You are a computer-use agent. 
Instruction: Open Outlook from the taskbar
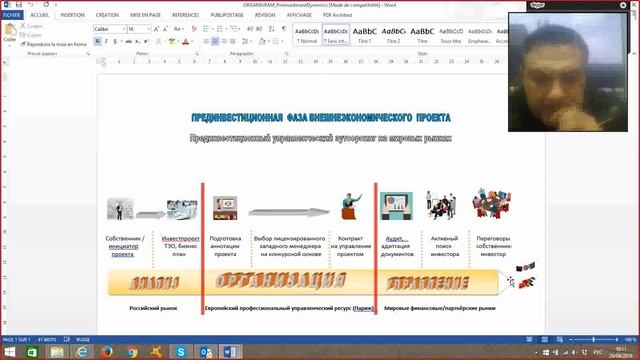tap(206, 352)
